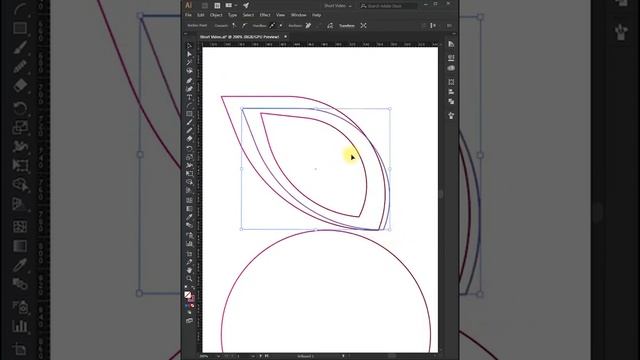This screenshot has width=640, height=360.
Task: Select the Rotate tool
Action: (x=189, y=149)
